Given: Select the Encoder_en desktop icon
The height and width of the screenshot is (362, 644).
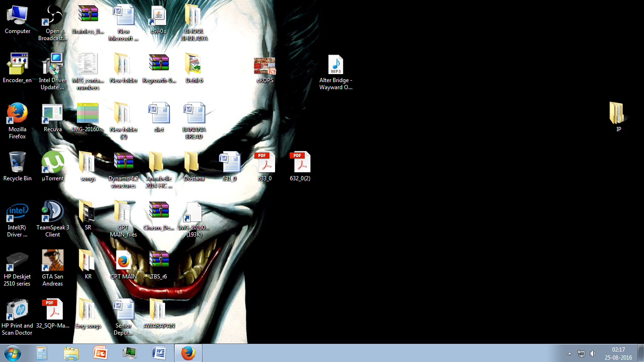Looking at the screenshot, I should [17, 68].
